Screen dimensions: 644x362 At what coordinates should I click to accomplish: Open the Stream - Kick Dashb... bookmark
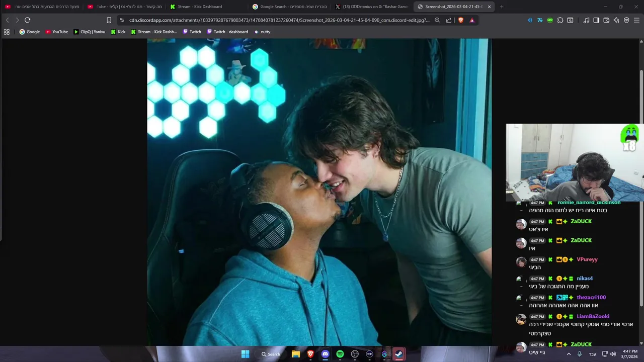click(x=154, y=32)
